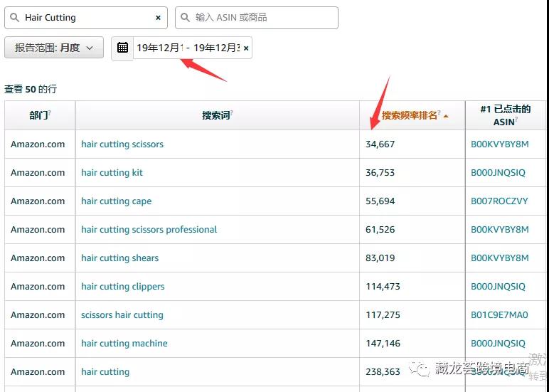This screenshot has width=549, height=392.
Task: Clear the Hair Cutting search term
Action: (x=158, y=18)
